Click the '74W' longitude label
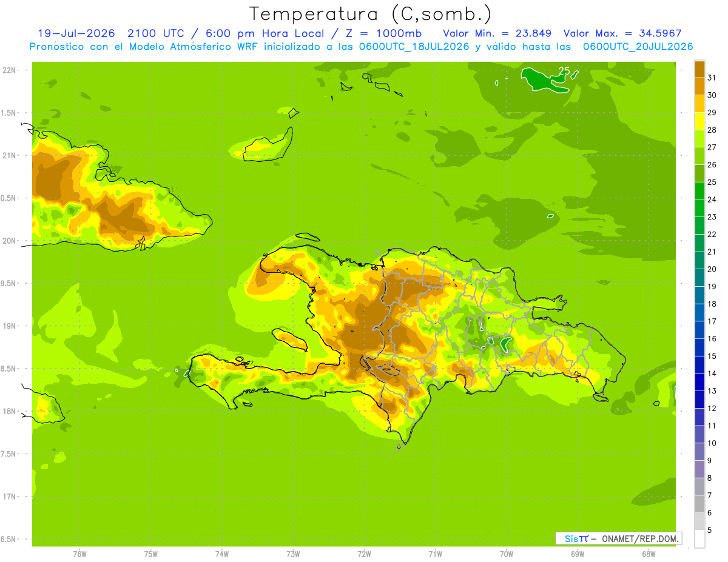Image resolution: width=728 pixels, height=562 pixels. point(222,554)
